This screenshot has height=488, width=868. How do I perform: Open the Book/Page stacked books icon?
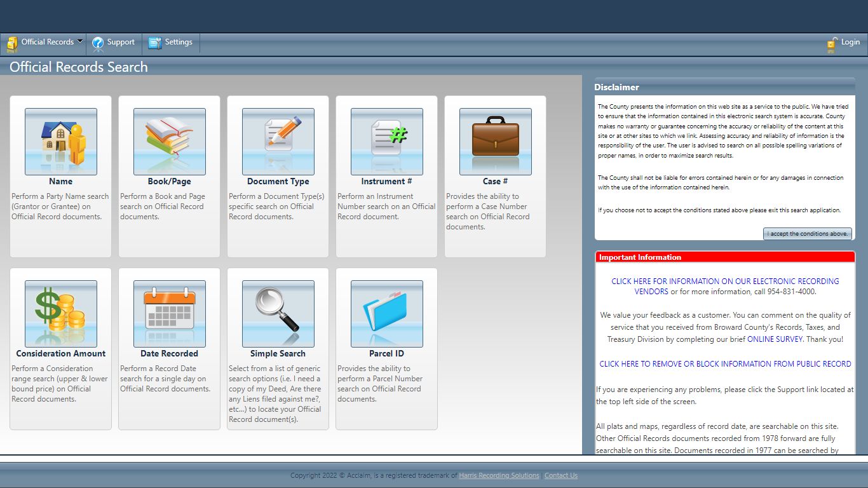tap(170, 142)
